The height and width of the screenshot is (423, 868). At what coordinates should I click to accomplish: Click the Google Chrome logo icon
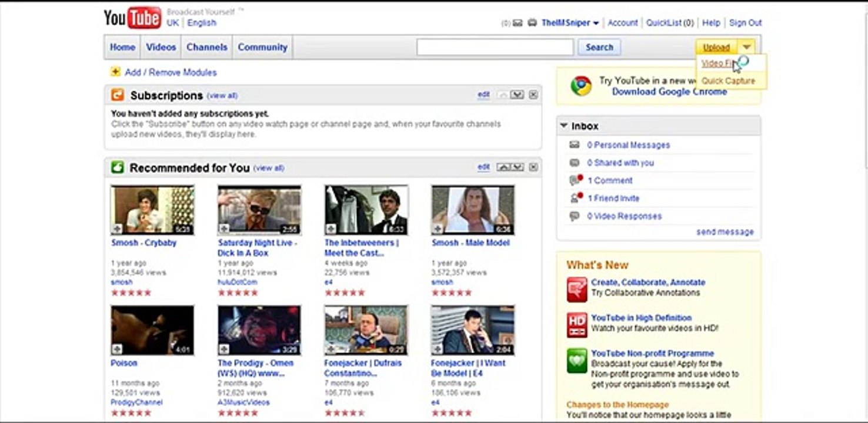581,86
